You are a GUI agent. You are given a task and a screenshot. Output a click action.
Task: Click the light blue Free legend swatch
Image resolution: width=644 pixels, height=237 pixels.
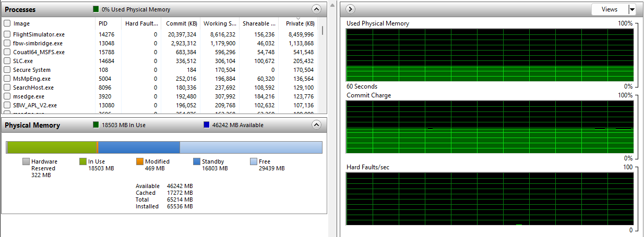click(x=253, y=161)
